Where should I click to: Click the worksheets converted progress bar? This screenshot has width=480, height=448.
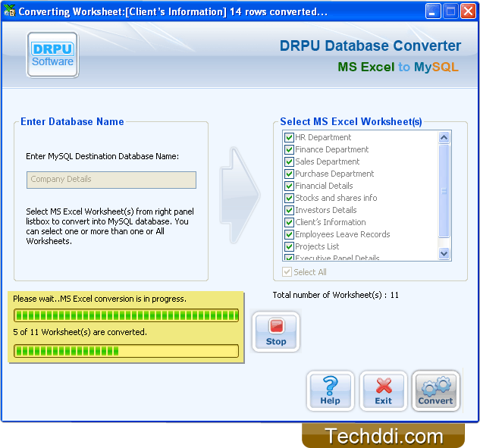(126, 351)
